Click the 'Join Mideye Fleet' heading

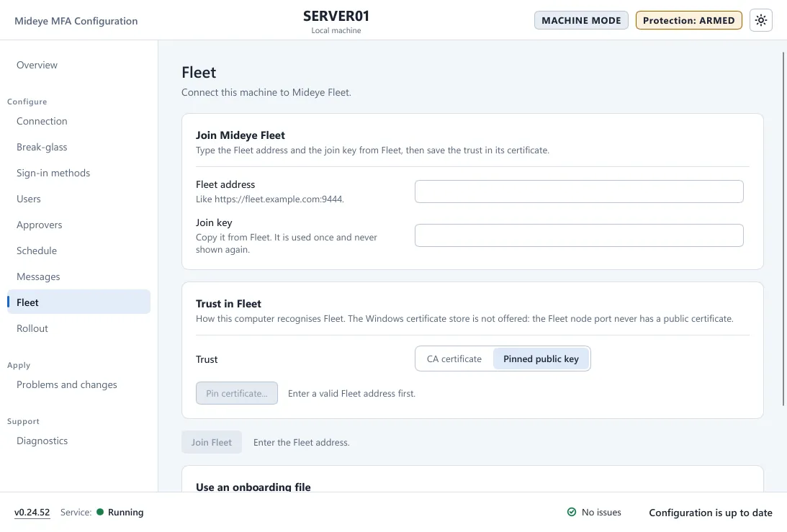(x=240, y=135)
